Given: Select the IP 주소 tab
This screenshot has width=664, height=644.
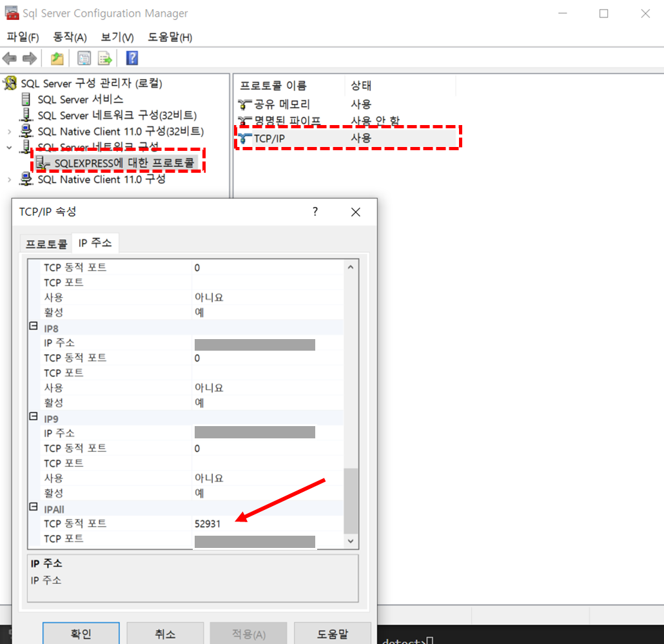Looking at the screenshot, I should (x=95, y=242).
